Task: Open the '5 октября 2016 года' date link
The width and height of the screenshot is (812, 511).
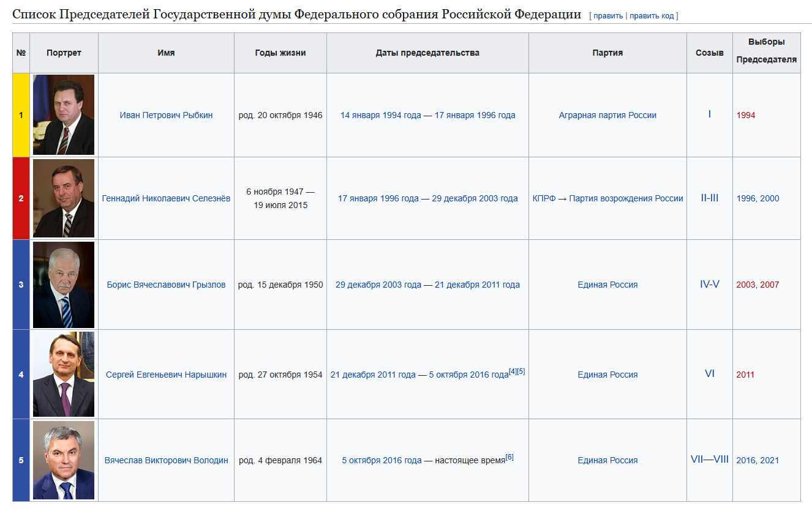Action: 382,460
